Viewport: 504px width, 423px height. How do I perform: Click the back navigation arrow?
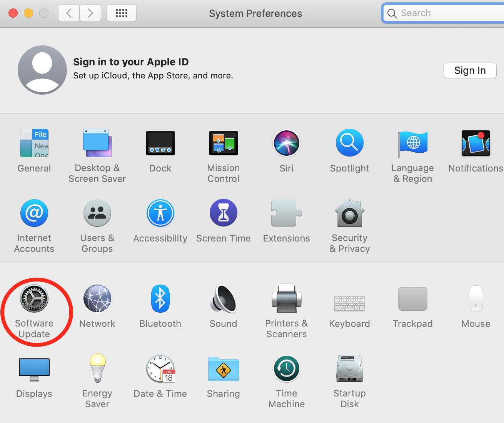[x=69, y=13]
